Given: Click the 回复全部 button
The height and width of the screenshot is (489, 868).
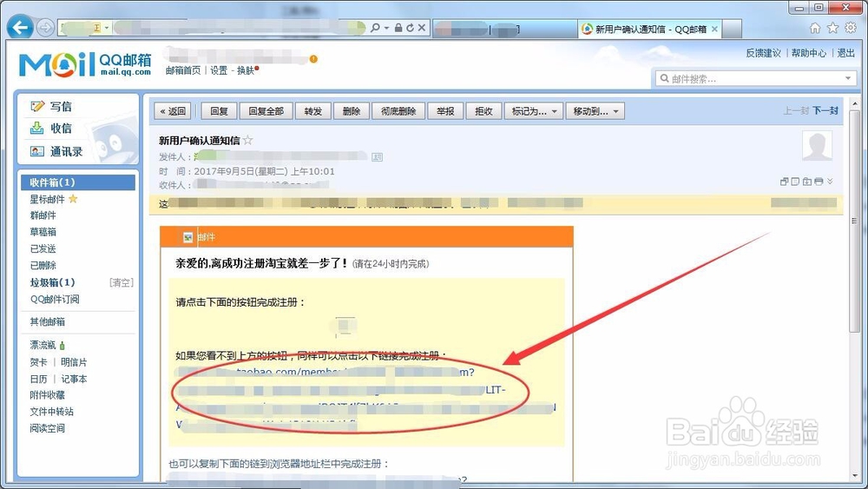Looking at the screenshot, I should pos(266,111).
